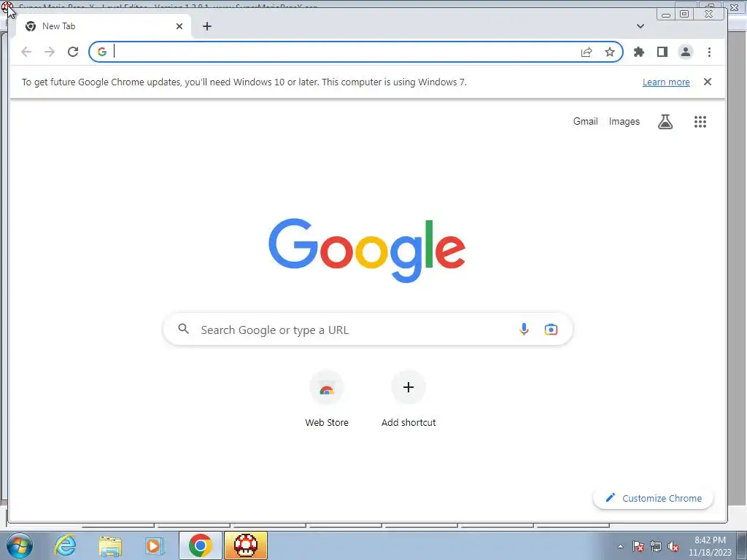Click the magnifier icon in search box
747x560 pixels.
pos(183,329)
